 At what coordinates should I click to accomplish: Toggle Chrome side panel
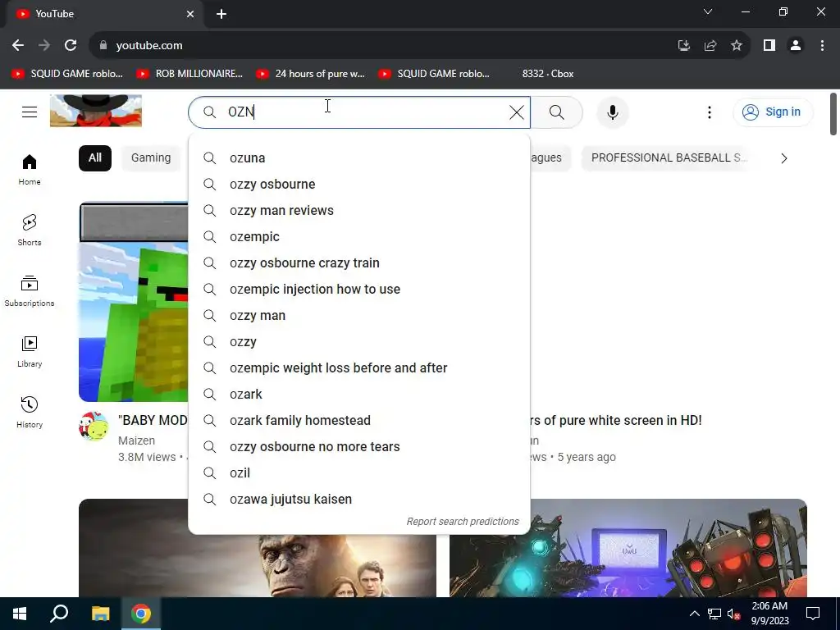point(769,46)
